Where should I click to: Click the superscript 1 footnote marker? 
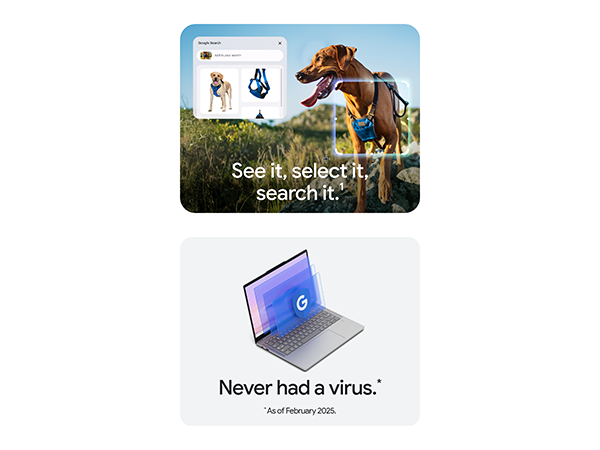point(342,186)
